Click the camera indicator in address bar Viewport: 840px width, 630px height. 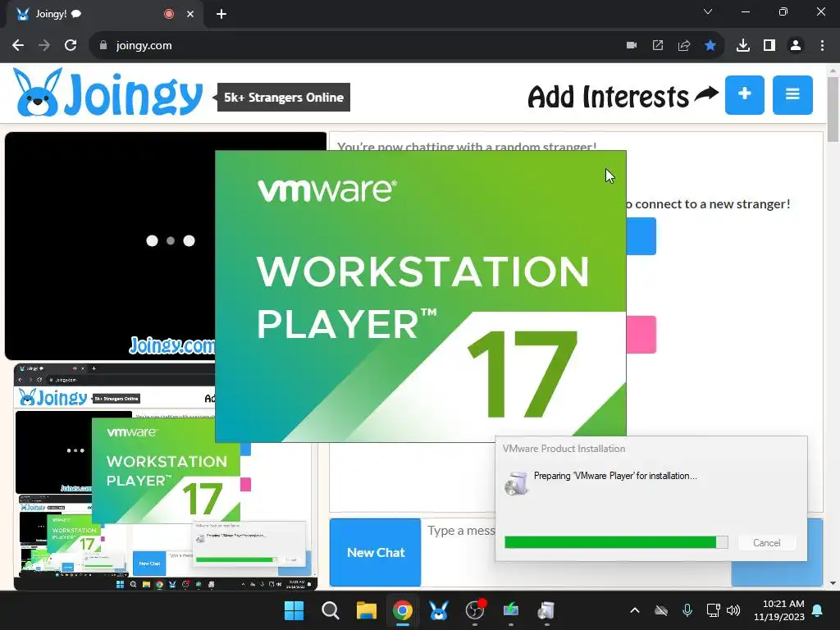[632, 46]
